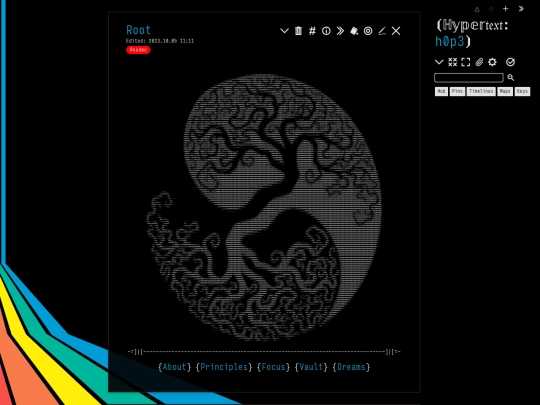Click the hash permalink icon on Root
540x405 pixels.
(312, 31)
